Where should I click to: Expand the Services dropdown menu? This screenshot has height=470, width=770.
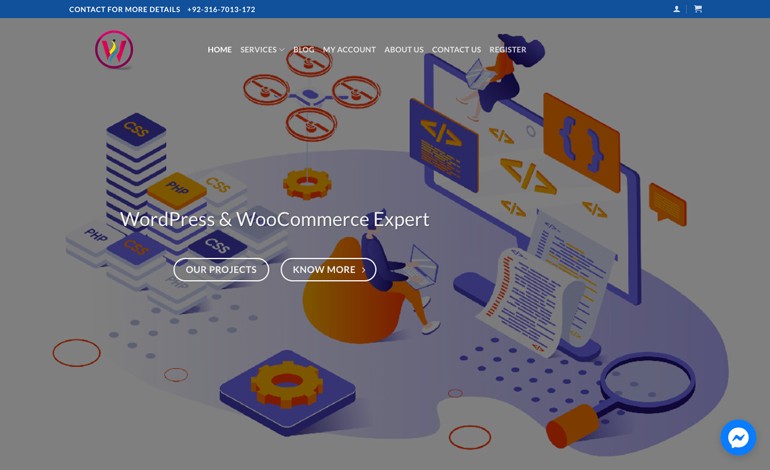tap(262, 50)
